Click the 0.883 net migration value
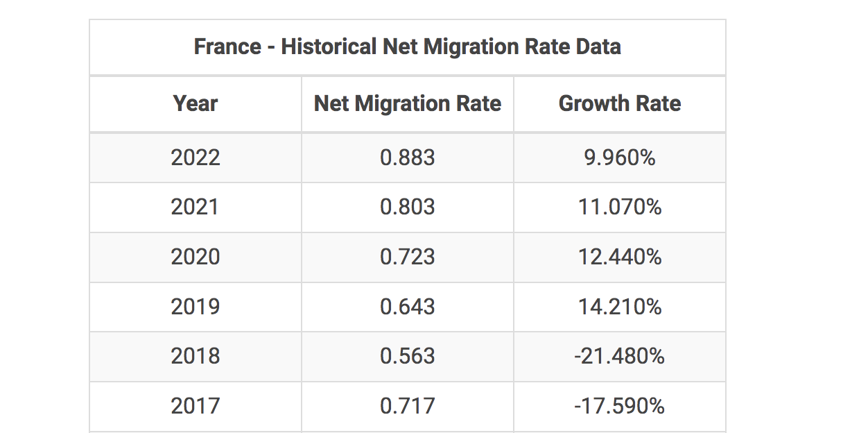Viewport: 868px width, 433px height. pyautogui.click(x=408, y=158)
